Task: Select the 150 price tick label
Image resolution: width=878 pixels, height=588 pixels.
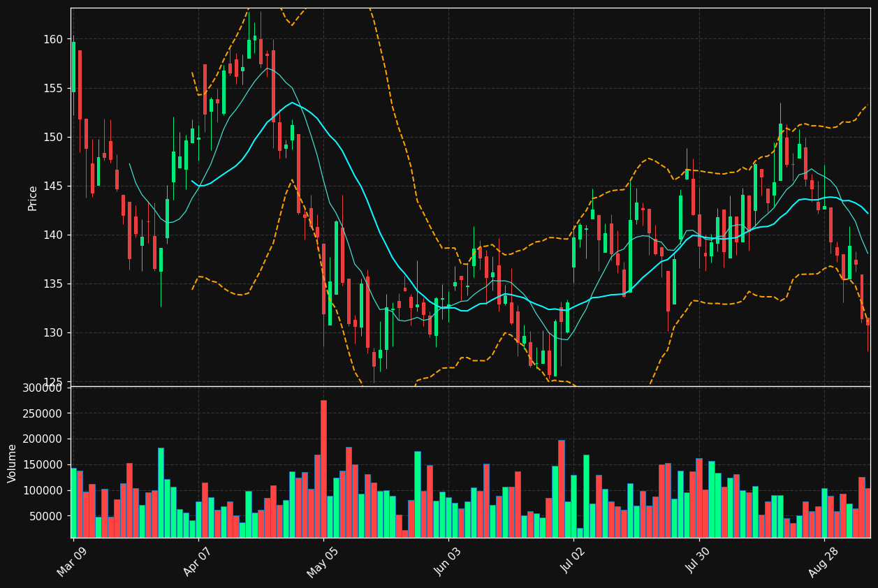Action: (52, 137)
